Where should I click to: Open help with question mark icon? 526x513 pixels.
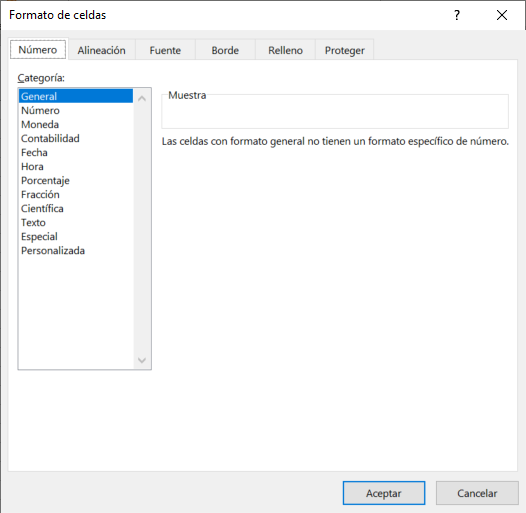[x=457, y=15]
